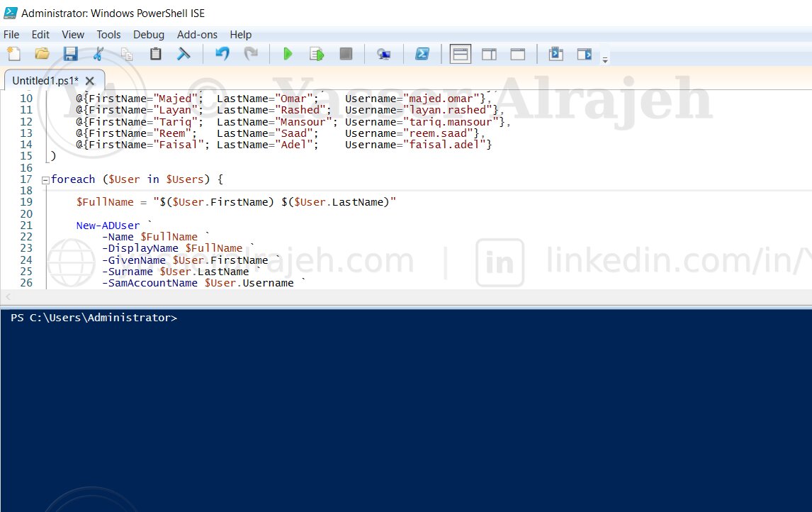Close the Untitled1.ps1 tab
812x512 pixels.
point(89,81)
